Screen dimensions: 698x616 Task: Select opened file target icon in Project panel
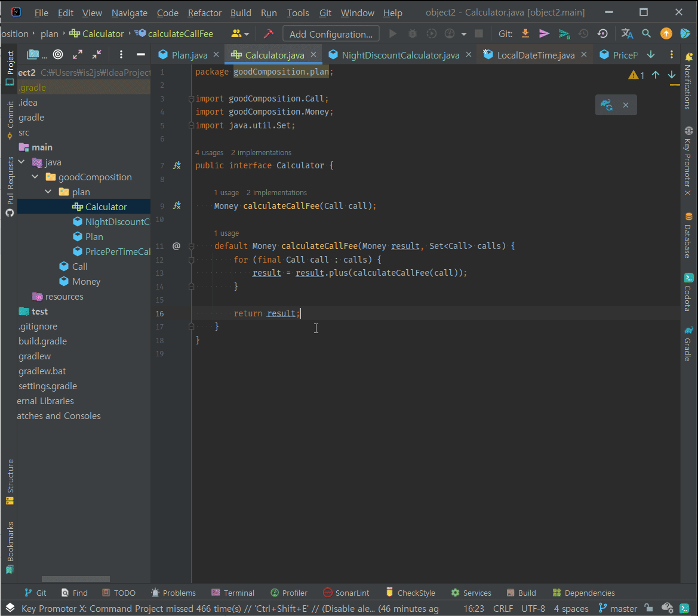pyautogui.click(x=58, y=55)
